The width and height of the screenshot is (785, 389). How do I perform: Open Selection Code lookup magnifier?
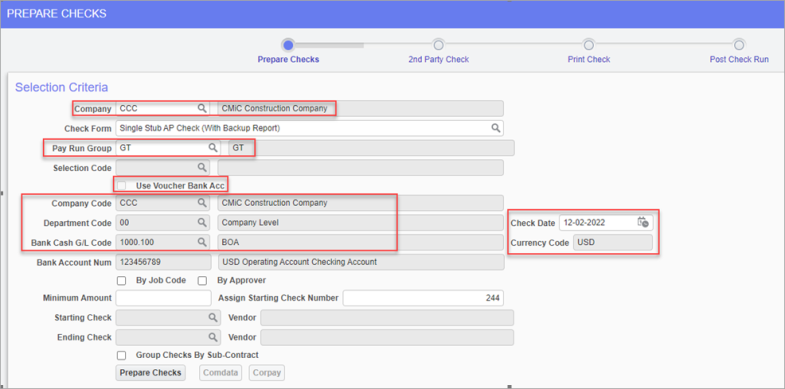[201, 168]
